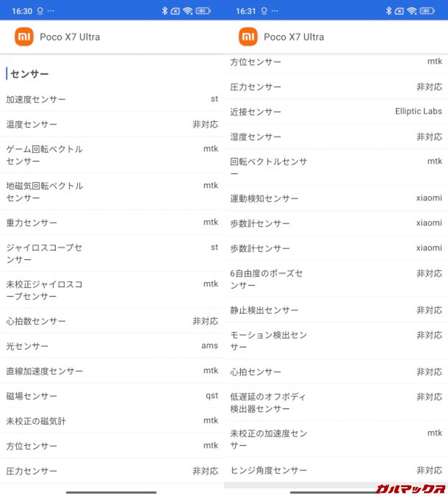Tap the Wi-Fi icon on the 16:31 status bar
The height and width of the screenshot is (498, 448).
click(412, 11)
